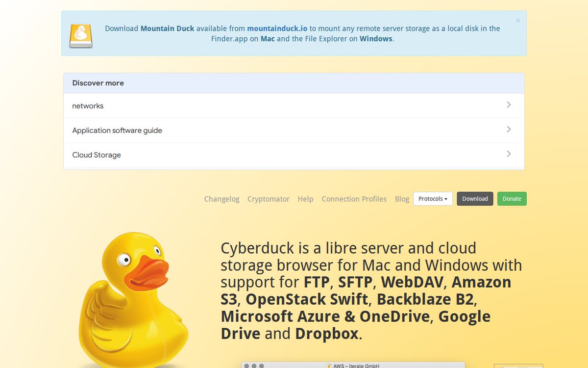Open the Help menu link

point(306,199)
